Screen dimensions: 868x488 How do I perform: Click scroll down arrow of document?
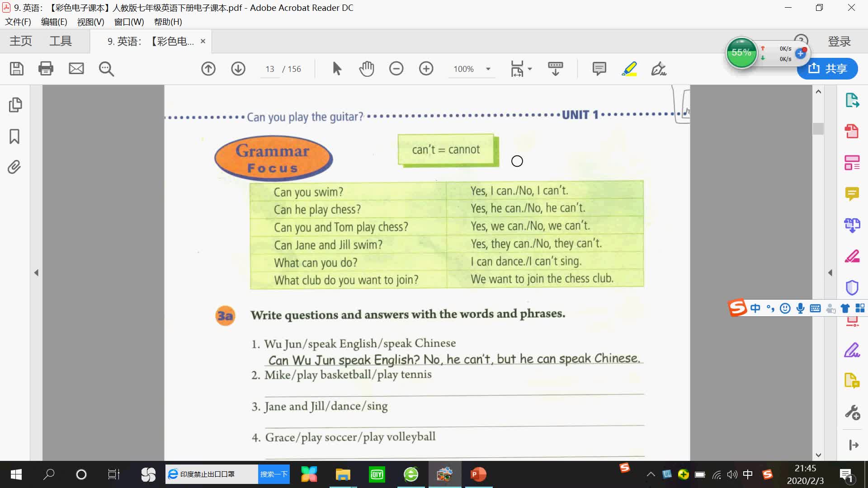(x=818, y=455)
